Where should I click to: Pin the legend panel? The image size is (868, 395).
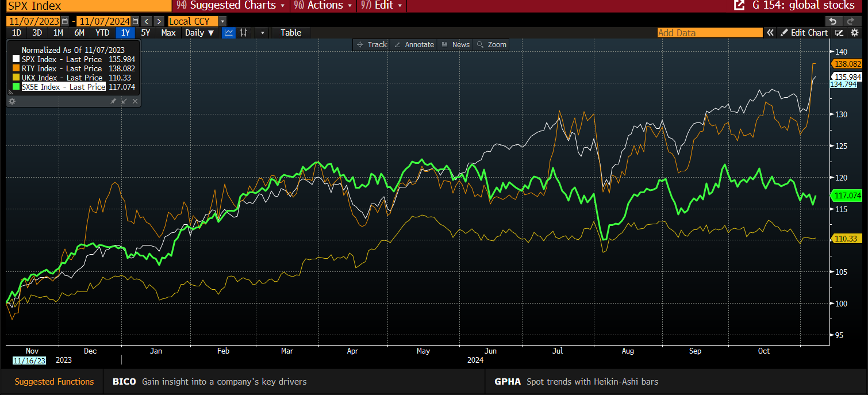tap(113, 101)
